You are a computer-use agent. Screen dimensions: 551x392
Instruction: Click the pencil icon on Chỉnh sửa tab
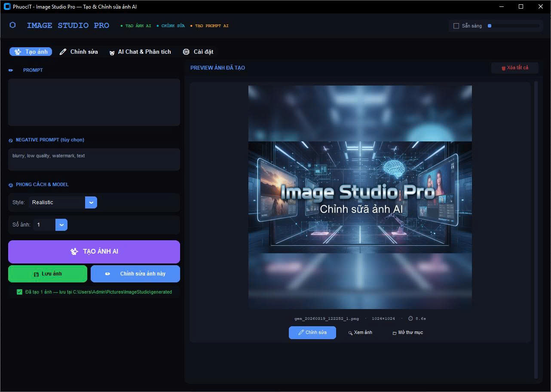(x=63, y=52)
